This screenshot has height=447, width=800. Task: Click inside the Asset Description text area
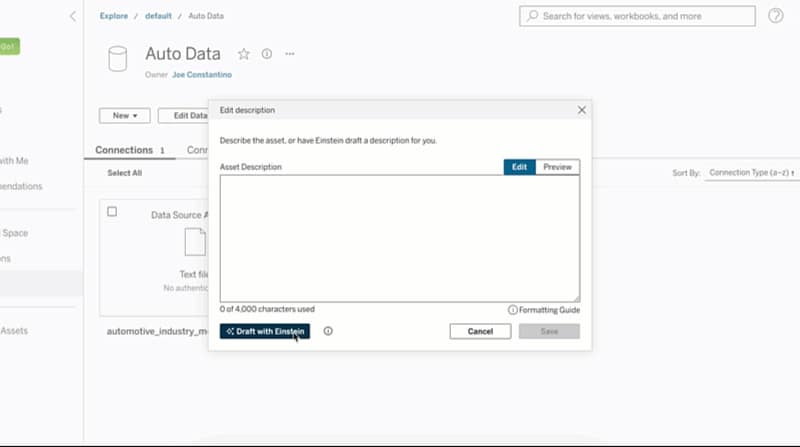pos(399,238)
